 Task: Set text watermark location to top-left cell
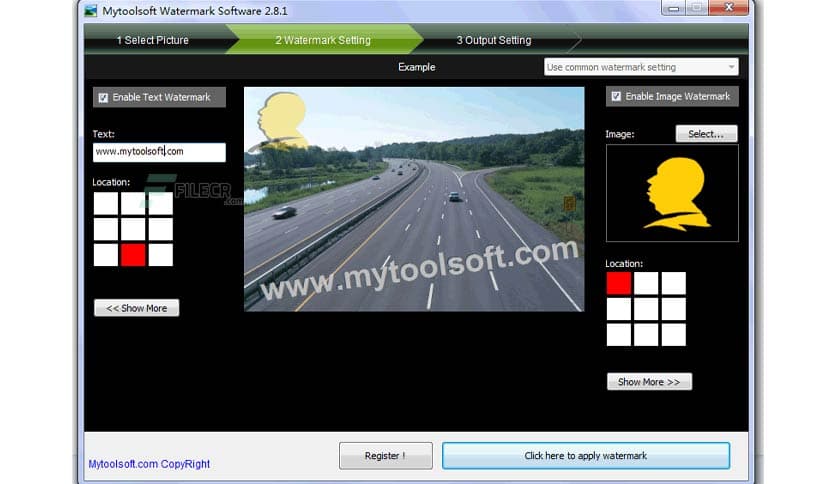106,203
